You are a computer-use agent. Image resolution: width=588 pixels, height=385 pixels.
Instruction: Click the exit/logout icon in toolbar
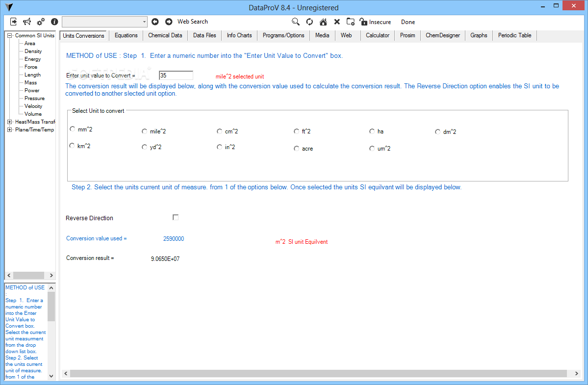click(13, 22)
